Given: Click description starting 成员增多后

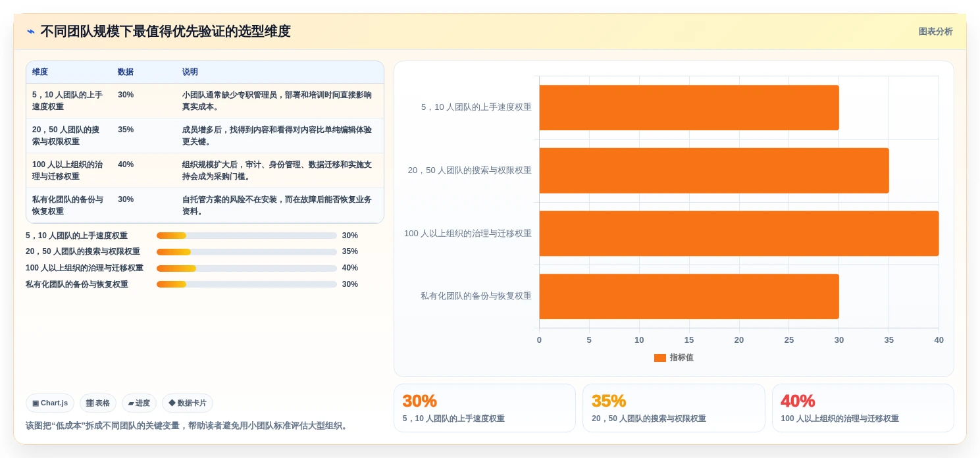Looking at the screenshot, I should pyautogui.click(x=277, y=136).
